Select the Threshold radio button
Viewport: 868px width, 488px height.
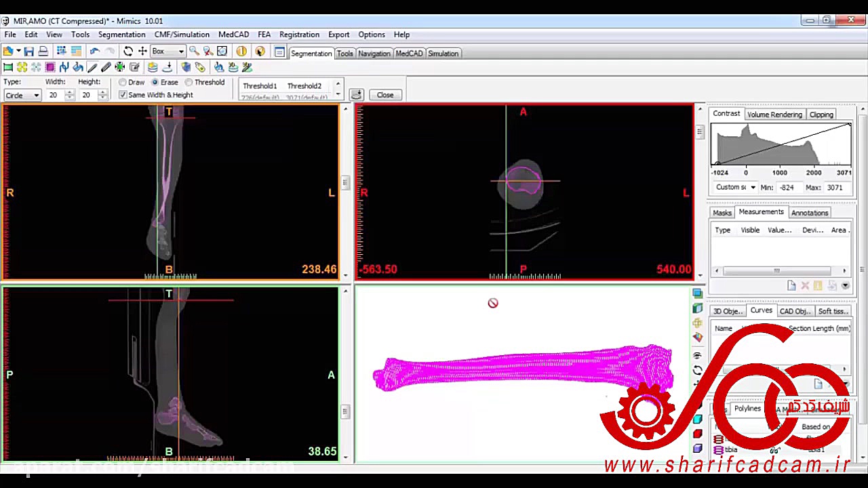tap(189, 82)
